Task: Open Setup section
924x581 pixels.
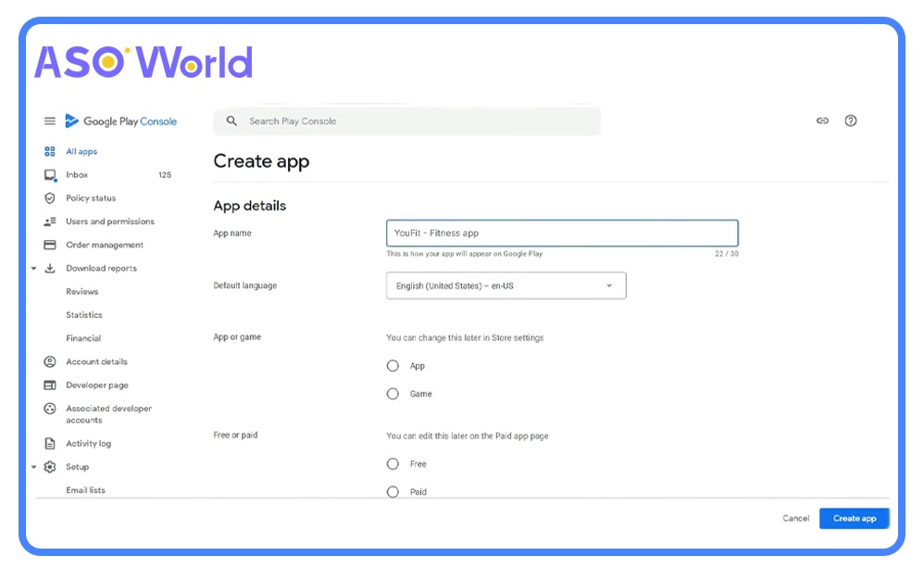Action: tap(77, 467)
